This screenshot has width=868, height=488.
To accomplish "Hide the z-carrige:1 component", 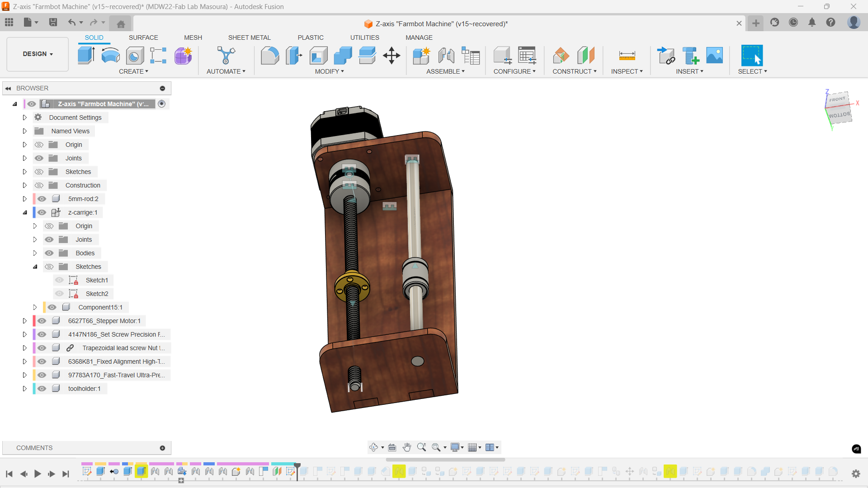I will coord(42,212).
